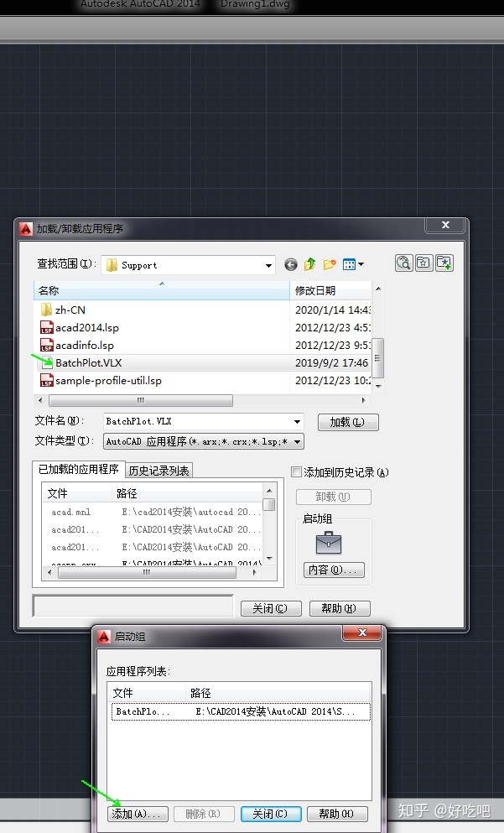
Task: Click the 卸载(U) button
Action: [333, 497]
